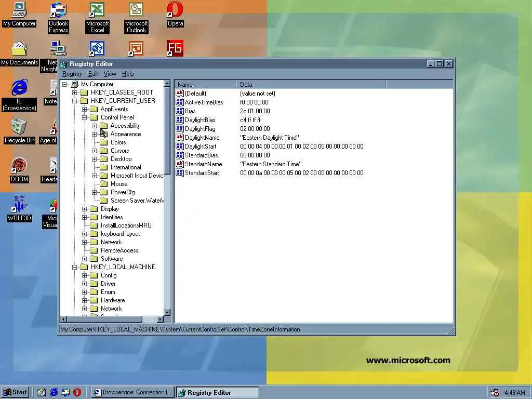Click the HKEY_CLASSES_ROOT folder icon

click(84, 92)
